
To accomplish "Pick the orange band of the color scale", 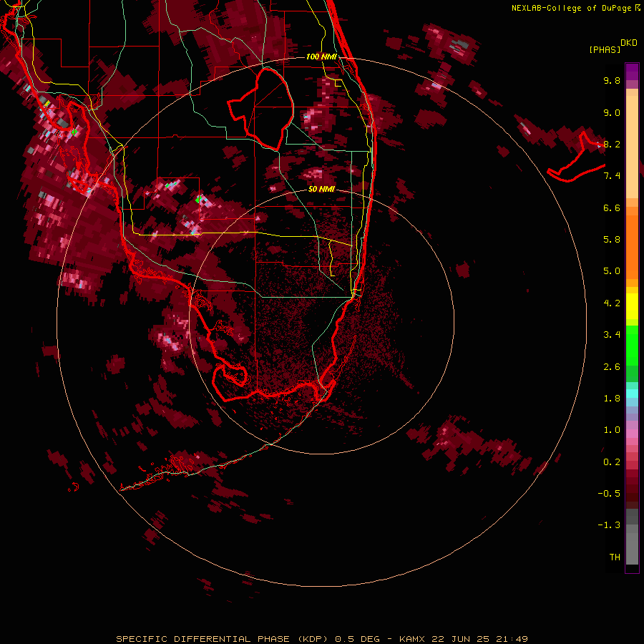I will (632, 246).
